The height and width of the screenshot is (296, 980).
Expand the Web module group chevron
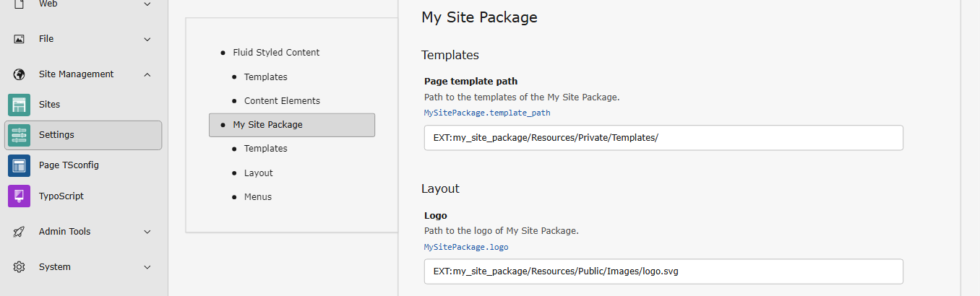(x=147, y=4)
